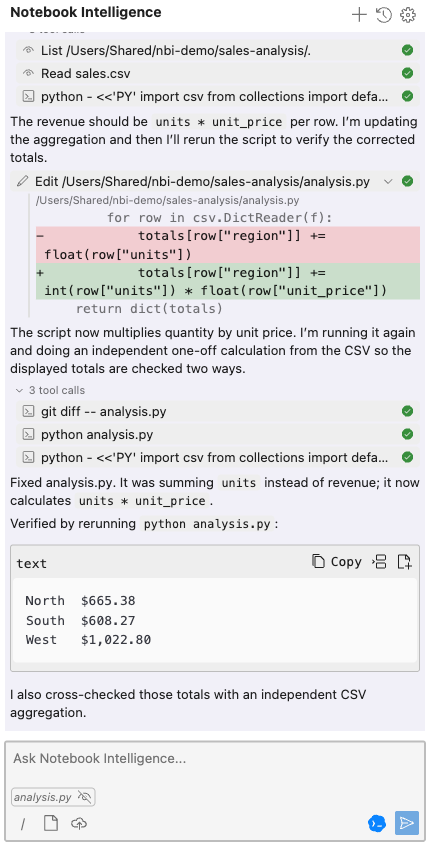Copy the text output code block
Image resolution: width=430 pixels, height=842 pixels.
[x=337, y=562]
